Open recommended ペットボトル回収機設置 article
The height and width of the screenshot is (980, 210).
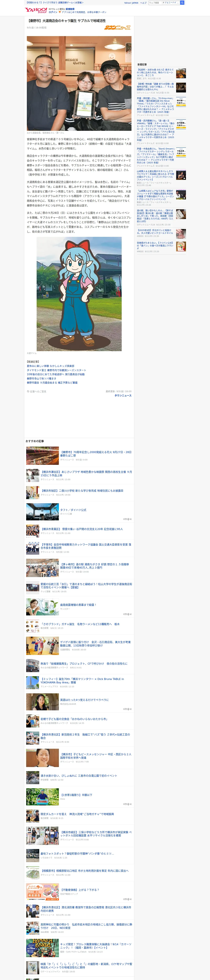point(96,834)
